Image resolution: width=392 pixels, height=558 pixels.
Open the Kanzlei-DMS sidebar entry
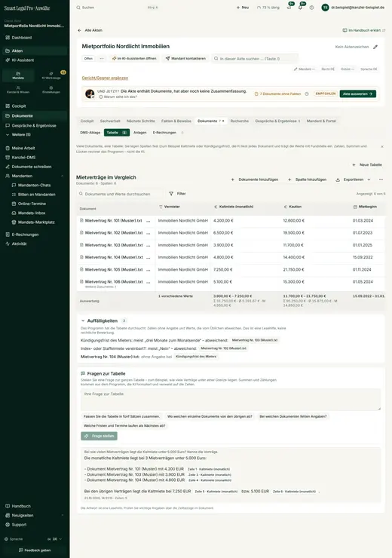pyautogui.click(x=23, y=158)
